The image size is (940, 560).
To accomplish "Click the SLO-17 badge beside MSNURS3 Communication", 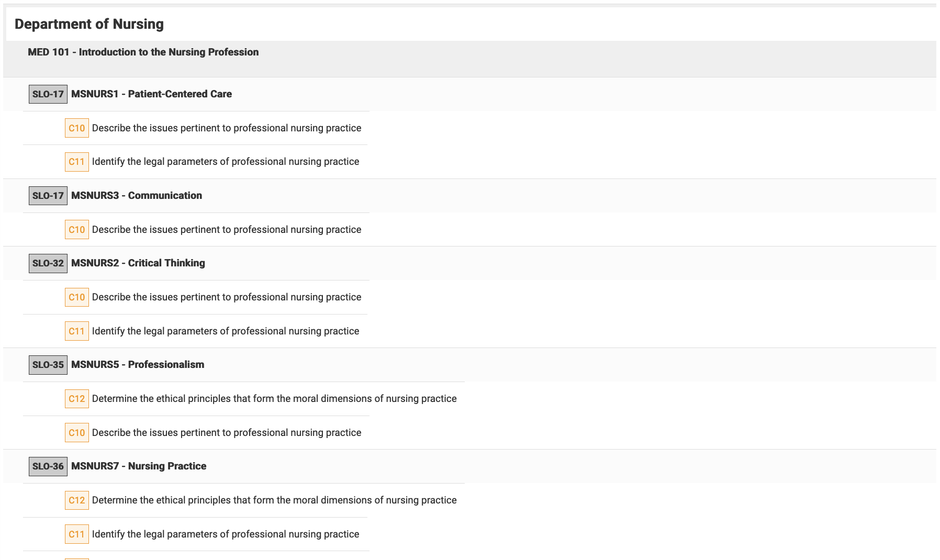I will pyautogui.click(x=48, y=196).
